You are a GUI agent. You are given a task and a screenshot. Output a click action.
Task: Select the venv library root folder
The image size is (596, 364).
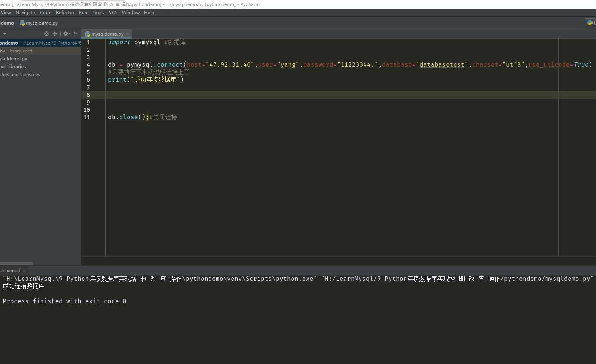pos(41,51)
